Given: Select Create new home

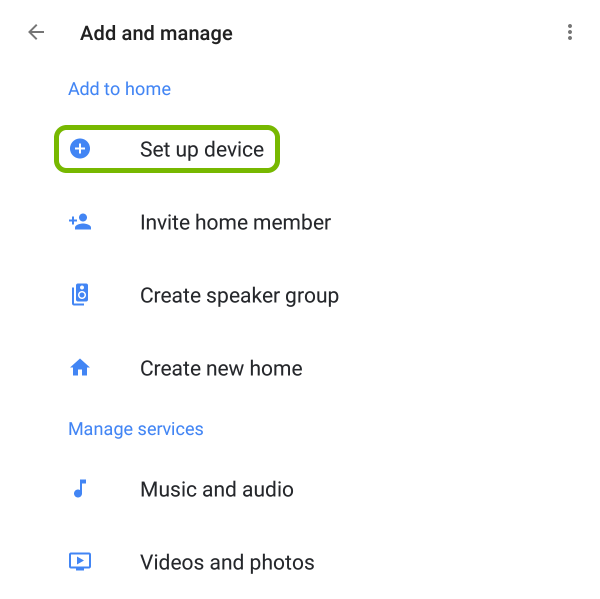Looking at the screenshot, I should tap(221, 369).
